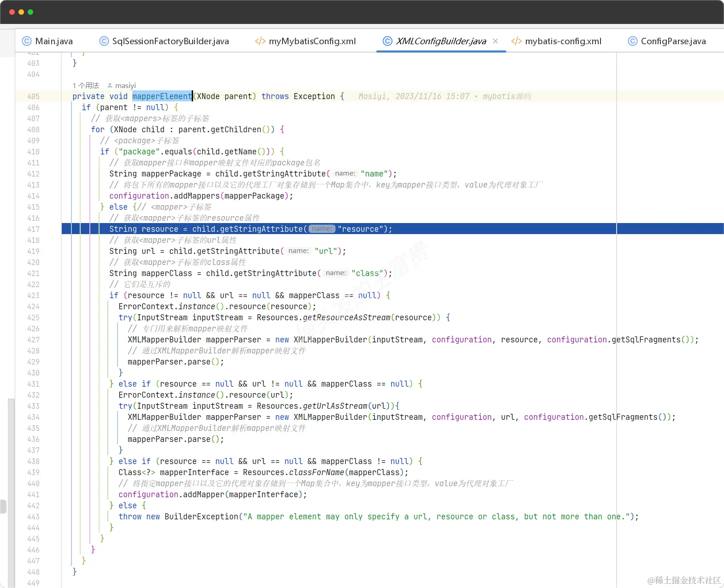Select the XMLConfigBuilder.java tab
Screen dimensions: 724x588
coord(441,41)
